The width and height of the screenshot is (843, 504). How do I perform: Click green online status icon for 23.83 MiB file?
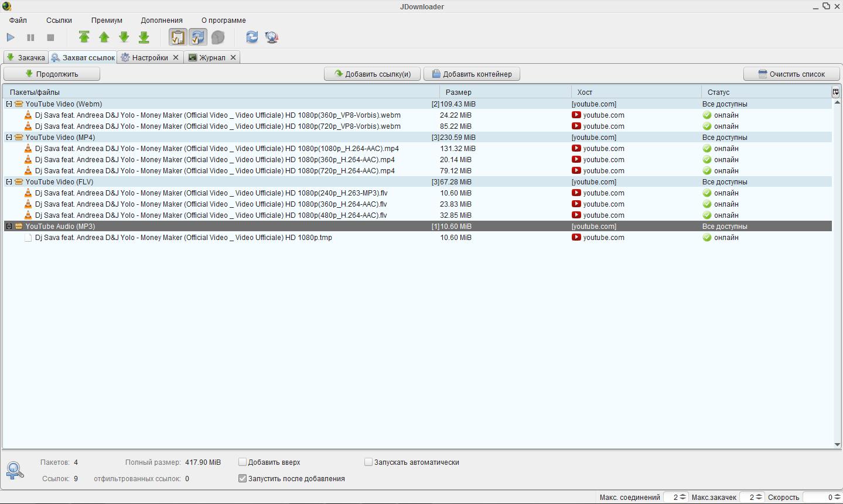[x=707, y=204]
